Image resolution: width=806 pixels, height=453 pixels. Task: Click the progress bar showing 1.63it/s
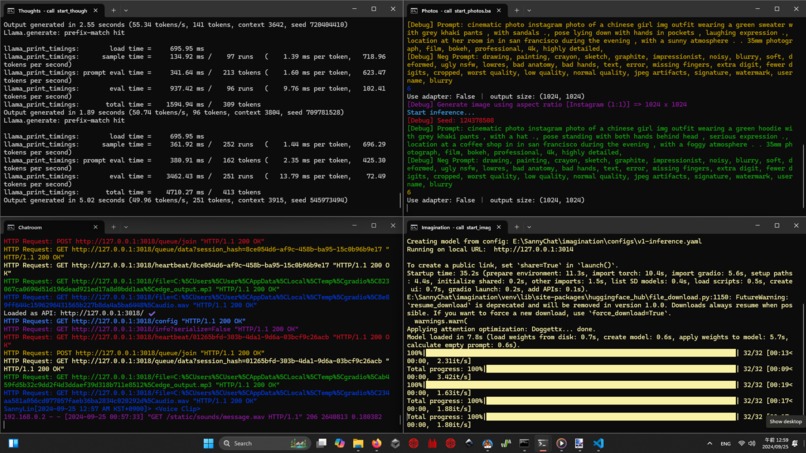point(581,385)
